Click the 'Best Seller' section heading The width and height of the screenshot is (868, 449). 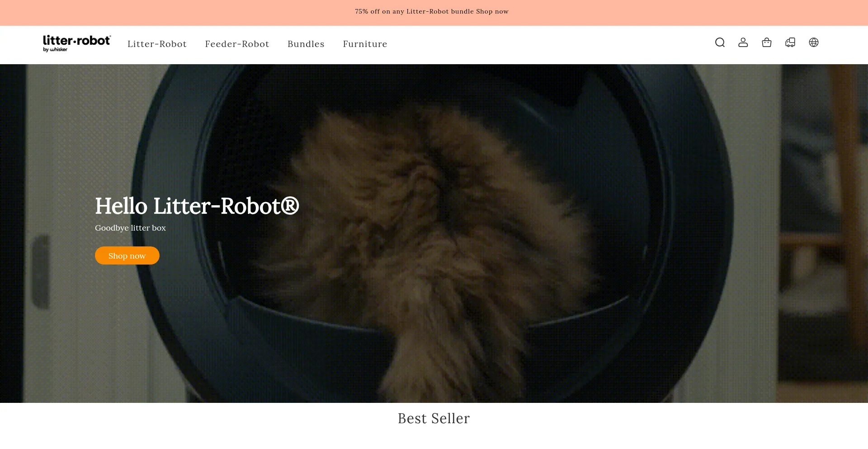[x=434, y=418]
